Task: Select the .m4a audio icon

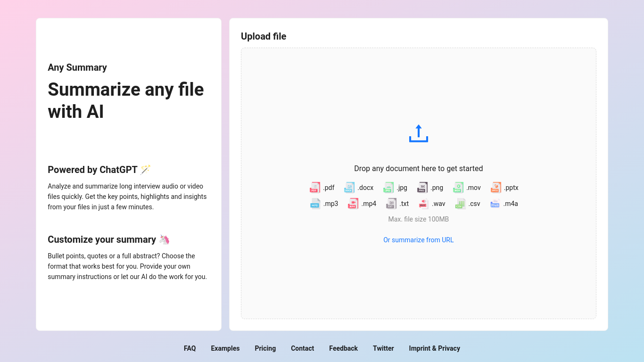Action: click(x=495, y=203)
